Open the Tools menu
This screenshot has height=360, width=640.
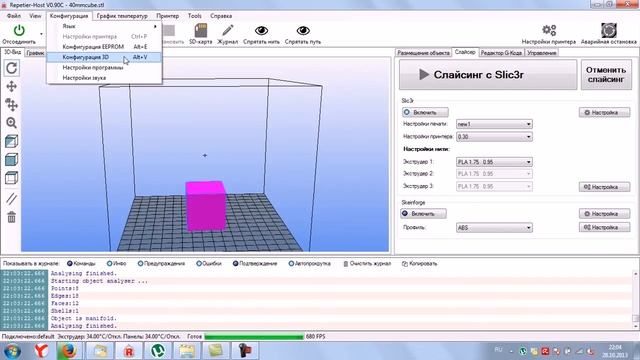tap(195, 16)
